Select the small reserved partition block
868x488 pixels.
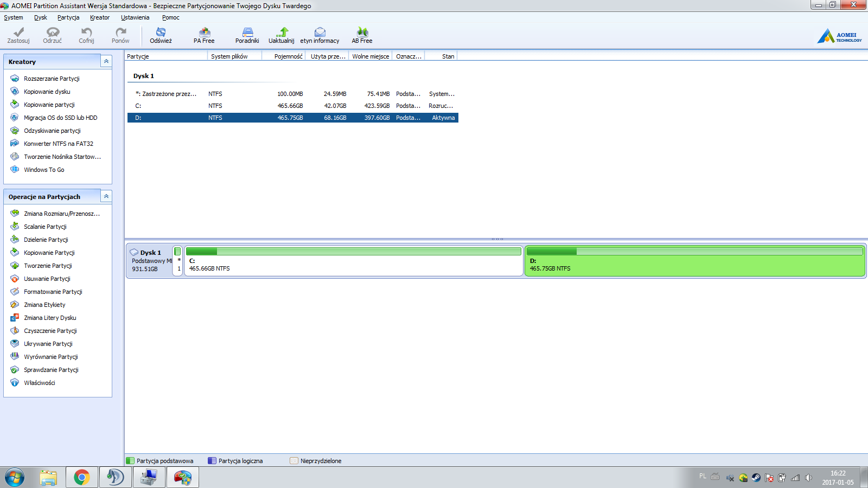[177, 261]
